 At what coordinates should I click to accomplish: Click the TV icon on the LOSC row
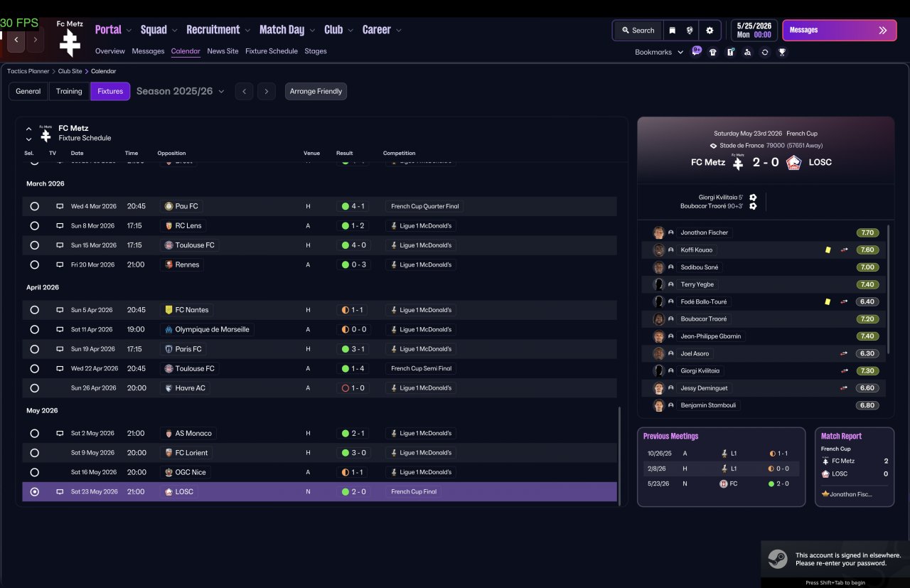click(60, 492)
